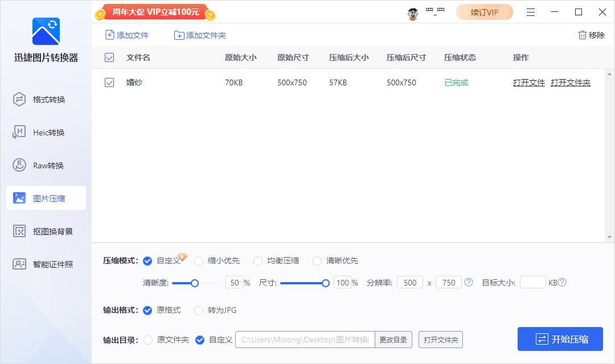Viewport: 615px width, 364px height.
Task: Open 打开文件 link for 婚纱
Action: click(528, 82)
